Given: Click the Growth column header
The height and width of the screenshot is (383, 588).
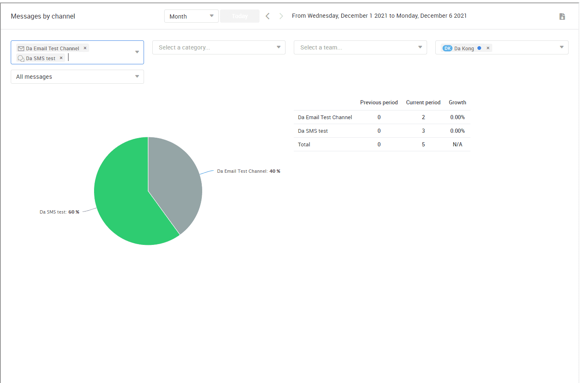Looking at the screenshot, I should pos(457,103).
